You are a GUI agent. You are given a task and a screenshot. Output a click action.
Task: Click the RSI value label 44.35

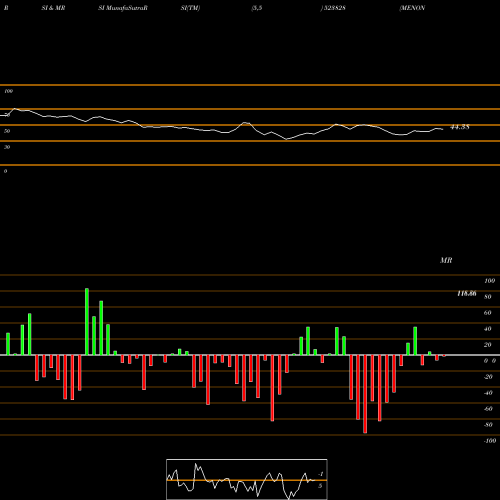pyautogui.click(x=460, y=127)
